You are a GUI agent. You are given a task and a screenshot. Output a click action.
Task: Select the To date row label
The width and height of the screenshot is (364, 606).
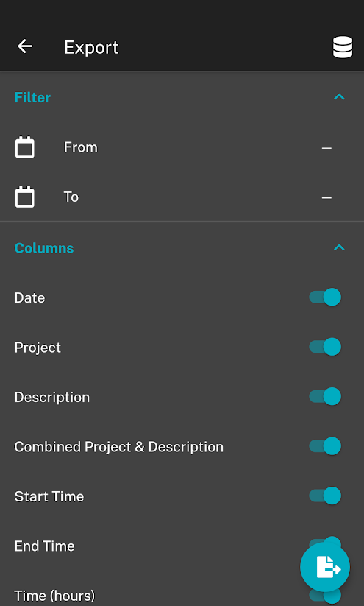click(x=71, y=197)
